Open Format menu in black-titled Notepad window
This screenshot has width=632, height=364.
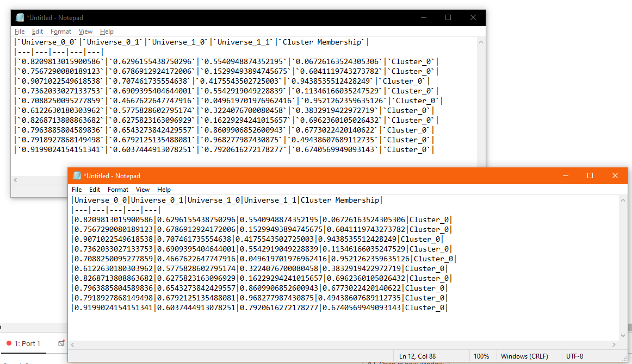(x=61, y=32)
